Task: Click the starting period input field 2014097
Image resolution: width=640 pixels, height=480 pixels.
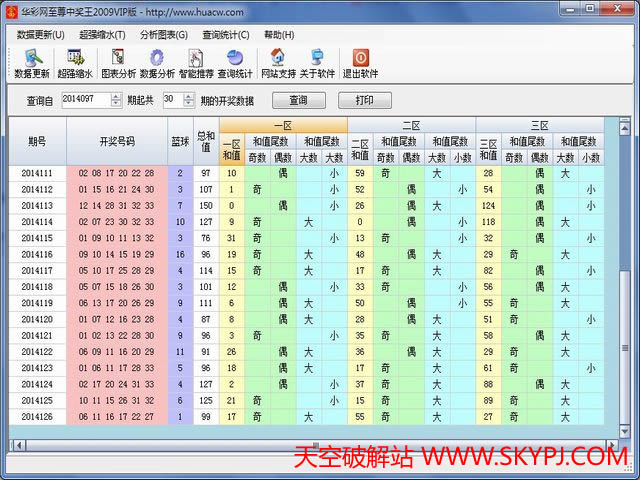Action: 86,100
